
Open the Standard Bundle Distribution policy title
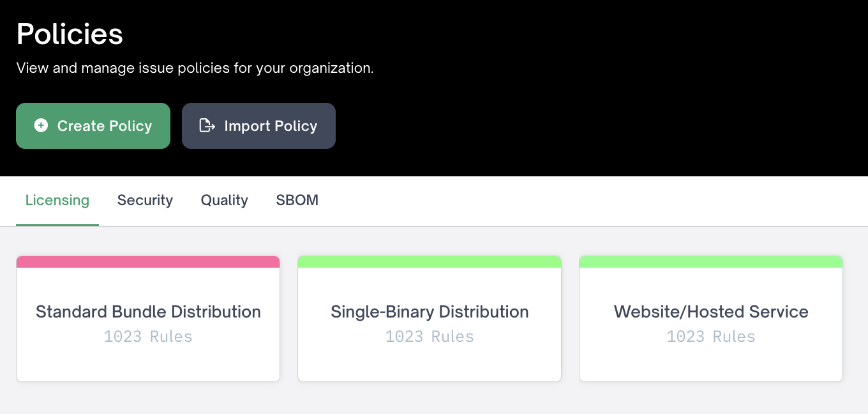coord(148,312)
